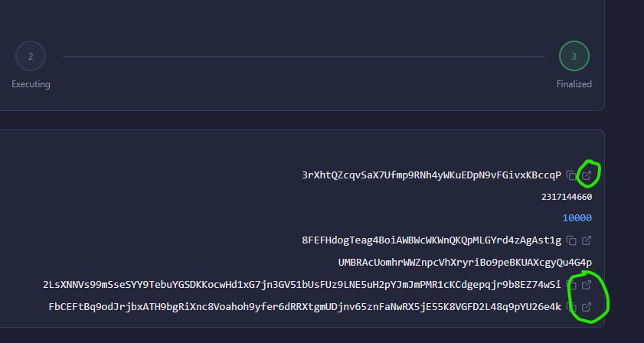The image size is (644, 343).
Task: Select the 8FEFHdogTeag4Boi... address text
Action: point(432,240)
